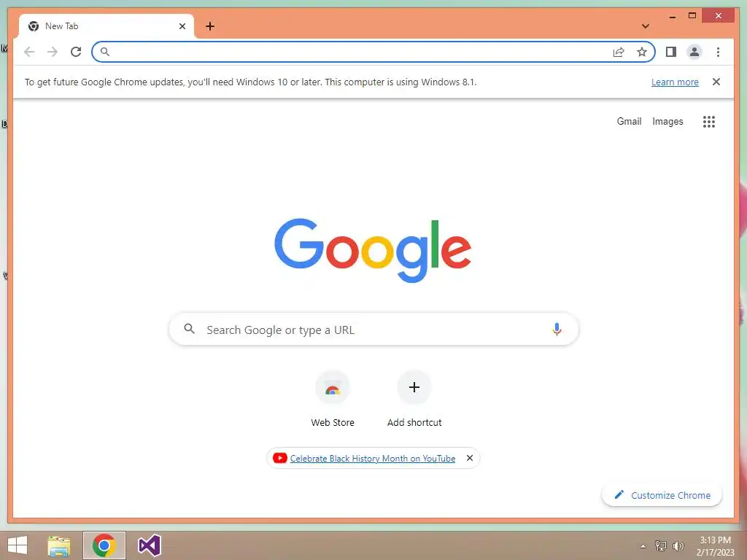Open the Learn more link
The image size is (747, 560).
pyautogui.click(x=675, y=82)
